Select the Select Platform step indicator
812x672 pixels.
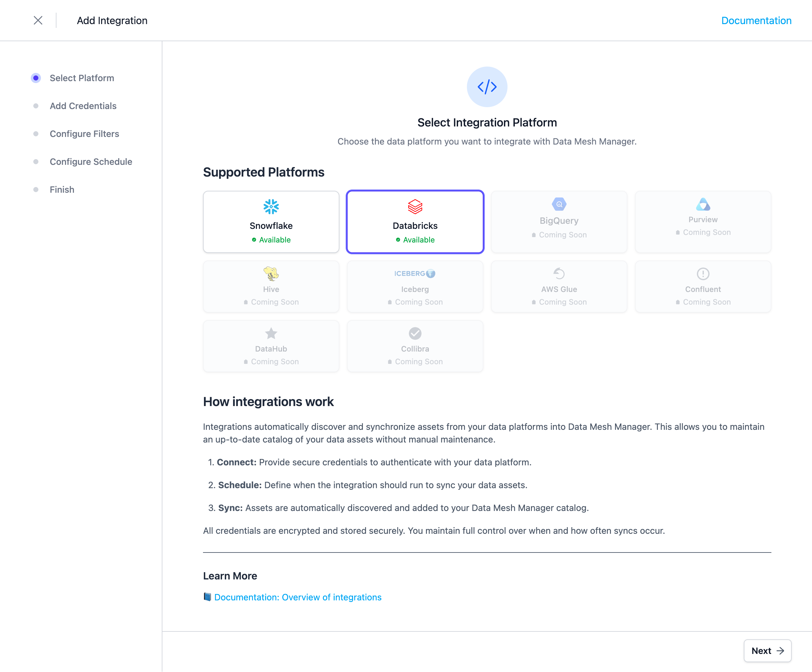[x=36, y=78]
